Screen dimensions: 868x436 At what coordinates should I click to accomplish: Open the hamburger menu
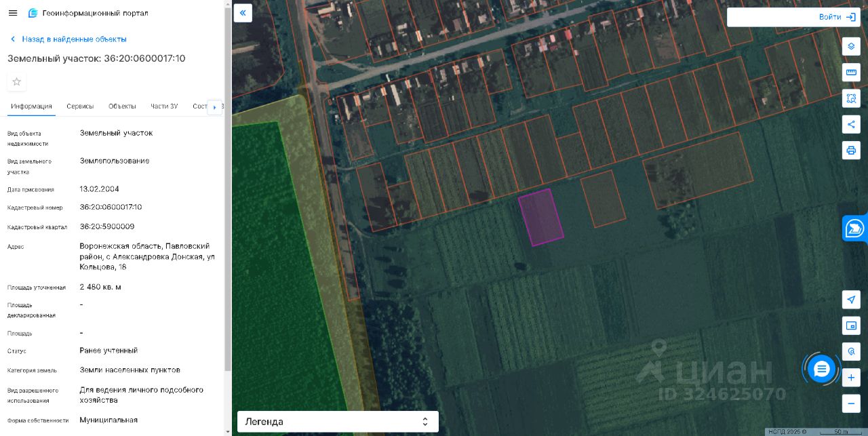(x=13, y=13)
